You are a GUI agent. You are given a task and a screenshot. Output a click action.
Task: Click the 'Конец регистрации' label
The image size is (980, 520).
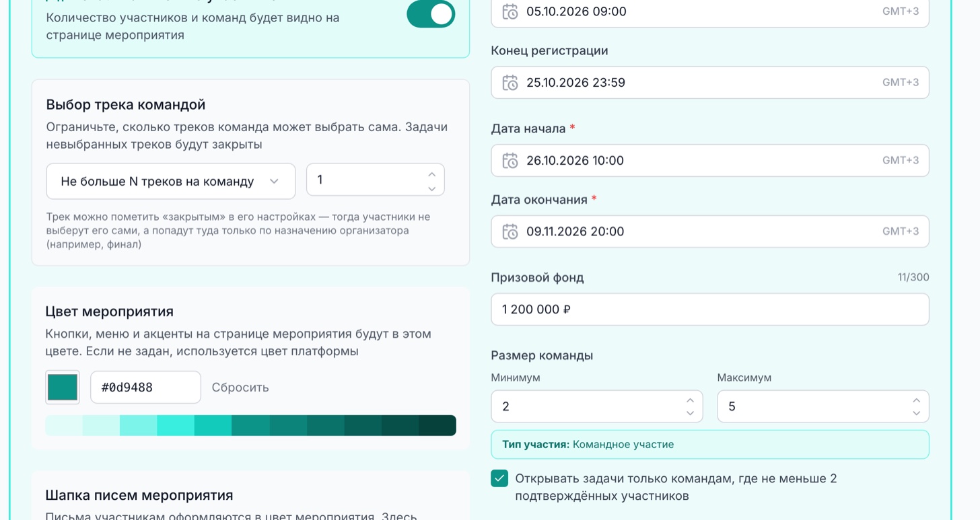tap(549, 50)
